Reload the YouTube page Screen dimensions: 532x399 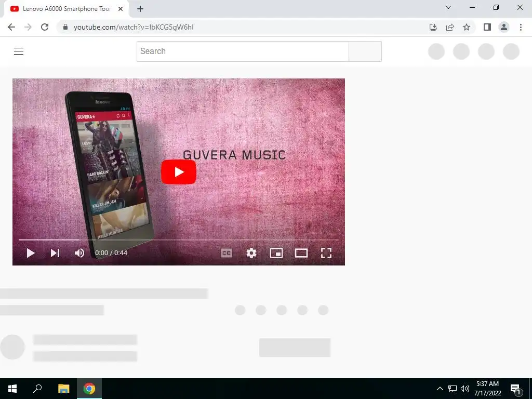pyautogui.click(x=45, y=27)
